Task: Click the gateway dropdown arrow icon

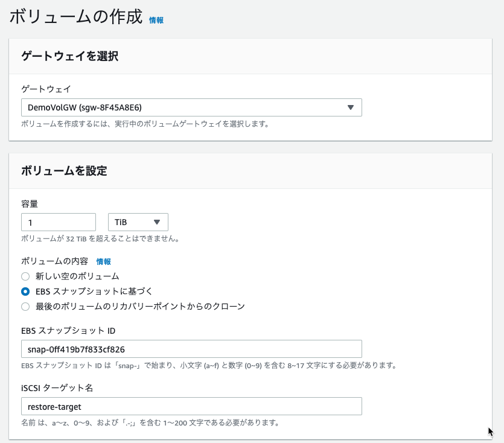Action: tap(351, 107)
